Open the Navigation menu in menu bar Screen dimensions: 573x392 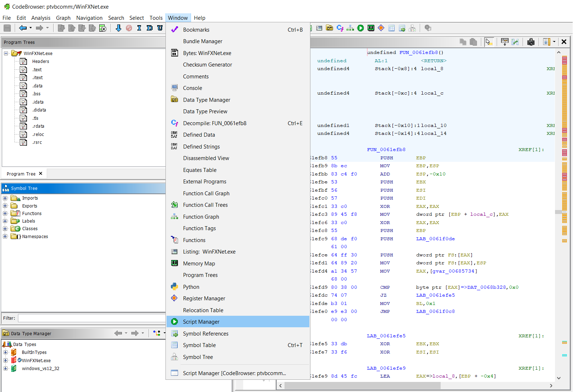pos(89,18)
